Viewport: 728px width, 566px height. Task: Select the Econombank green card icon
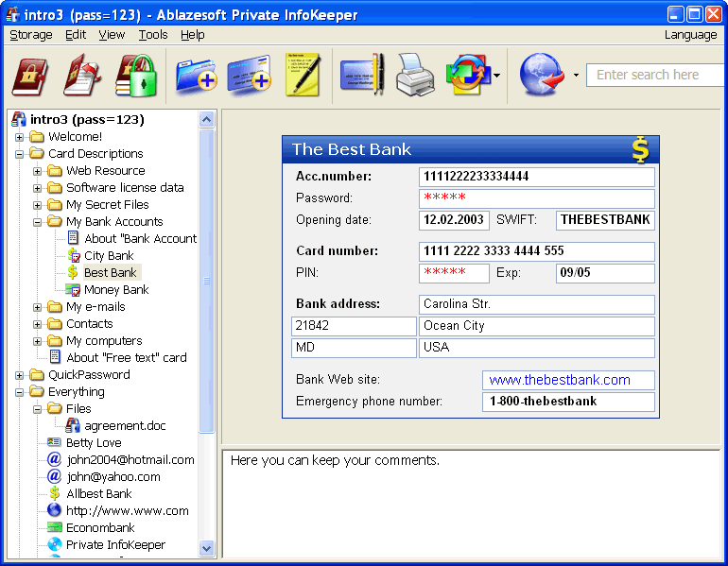(54, 527)
